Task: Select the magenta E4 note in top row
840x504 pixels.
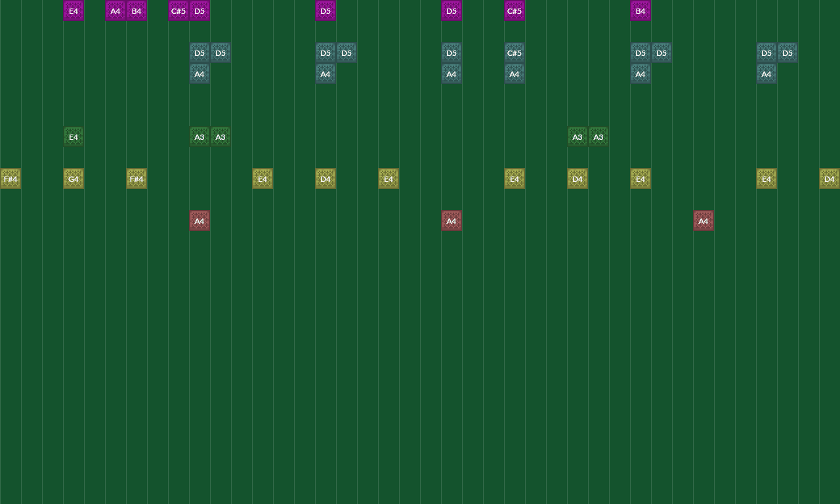Action: [x=73, y=10]
